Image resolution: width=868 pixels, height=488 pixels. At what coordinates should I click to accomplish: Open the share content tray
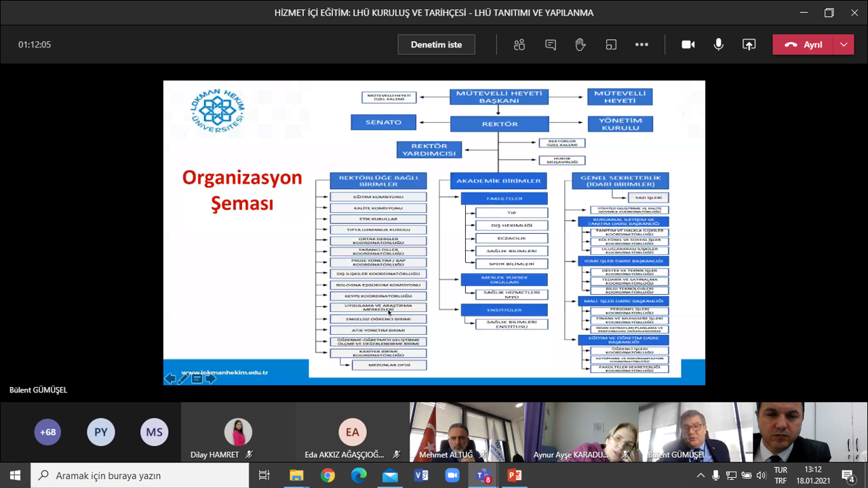tap(749, 45)
